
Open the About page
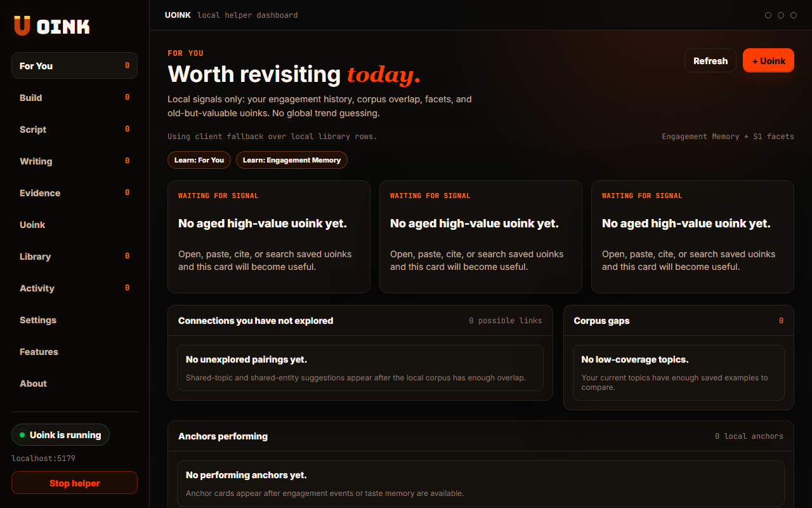click(x=74, y=383)
